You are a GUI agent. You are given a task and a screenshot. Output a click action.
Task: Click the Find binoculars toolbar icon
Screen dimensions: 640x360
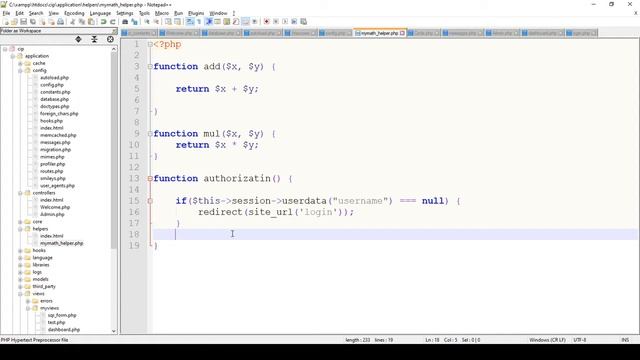coord(125,22)
